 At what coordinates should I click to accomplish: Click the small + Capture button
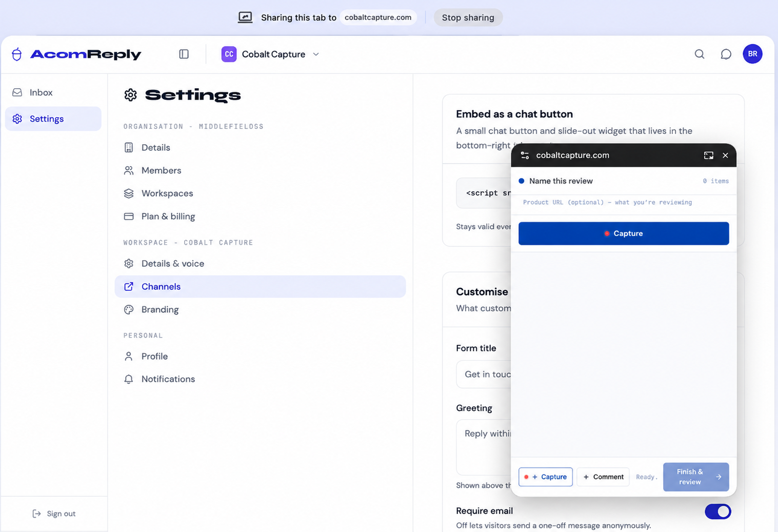pyautogui.click(x=546, y=477)
